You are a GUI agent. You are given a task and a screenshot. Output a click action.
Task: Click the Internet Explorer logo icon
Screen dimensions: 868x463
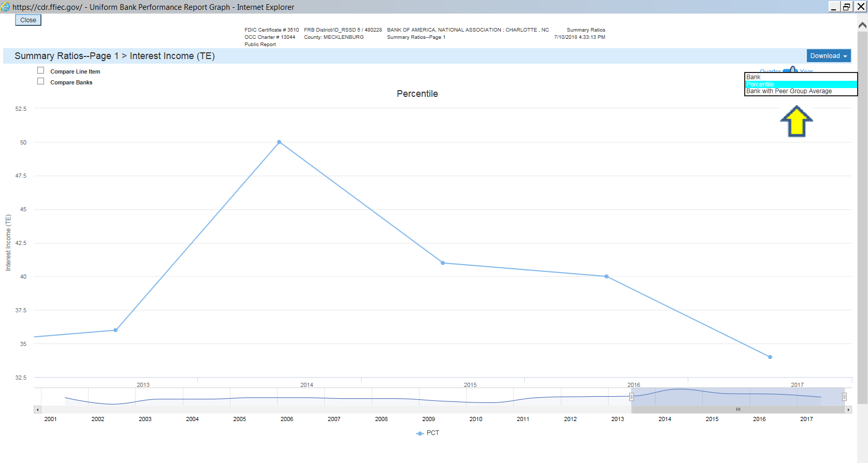pos(6,7)
